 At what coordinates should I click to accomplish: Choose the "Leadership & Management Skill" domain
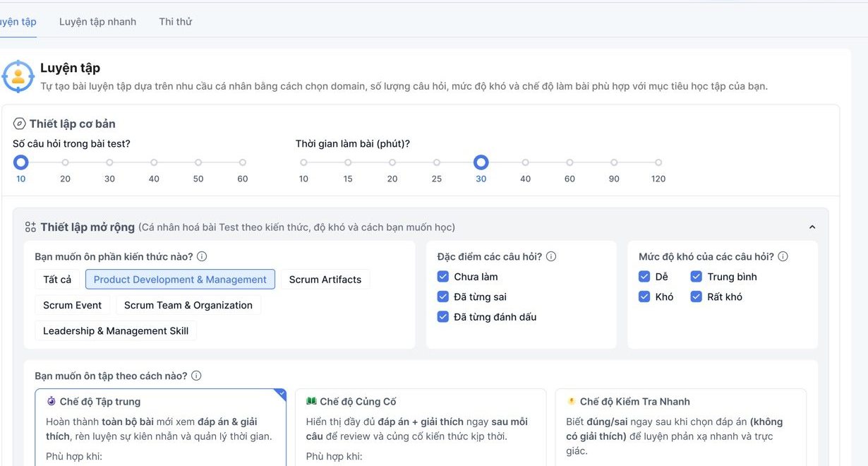click(116, 331)
